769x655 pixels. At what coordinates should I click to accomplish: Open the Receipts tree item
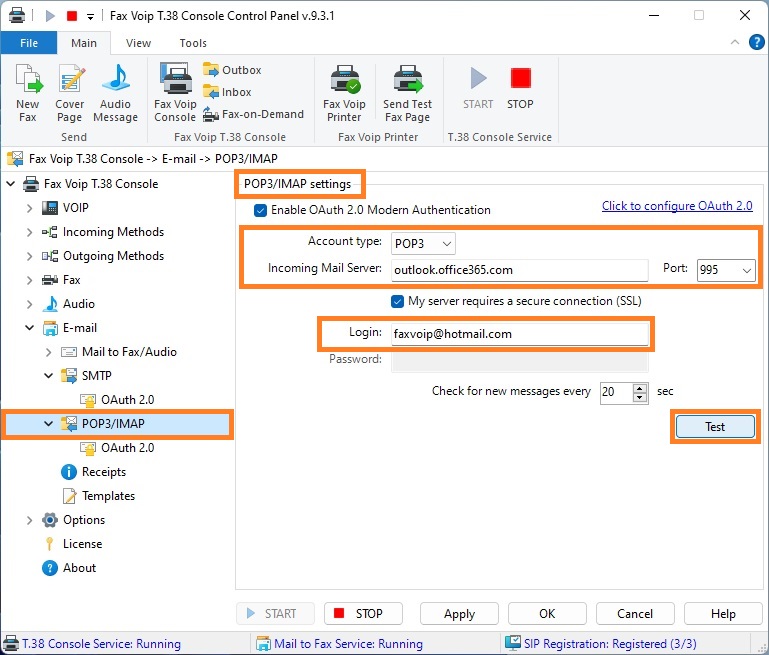coord(94,472)
